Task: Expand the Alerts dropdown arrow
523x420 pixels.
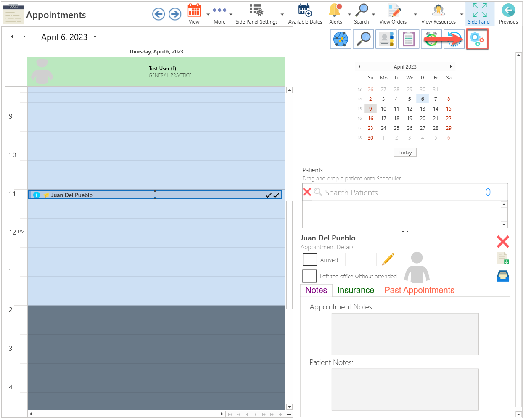Action: pyautogui.click(x=349, y=14)
